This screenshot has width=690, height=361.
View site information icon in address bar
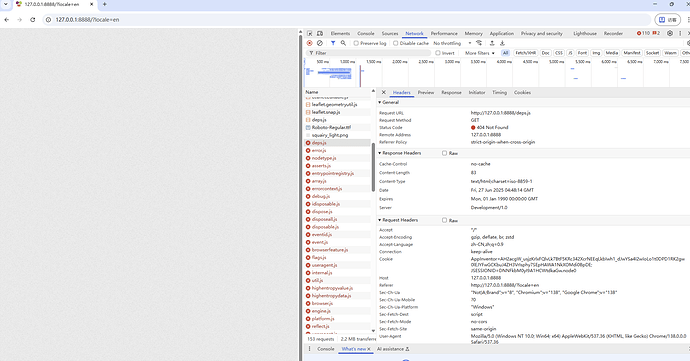48,20
